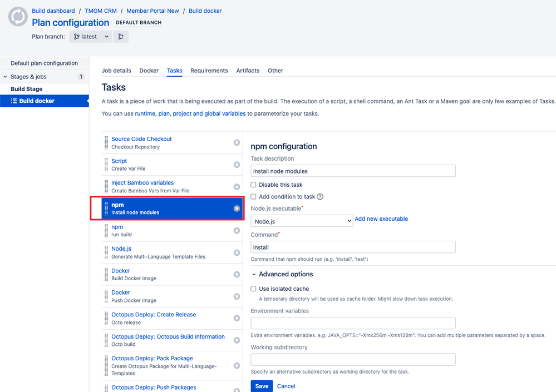The height and width of the screenshot is (392, 556).
Task: Select the Tasks tab
Action: [174, 71]
